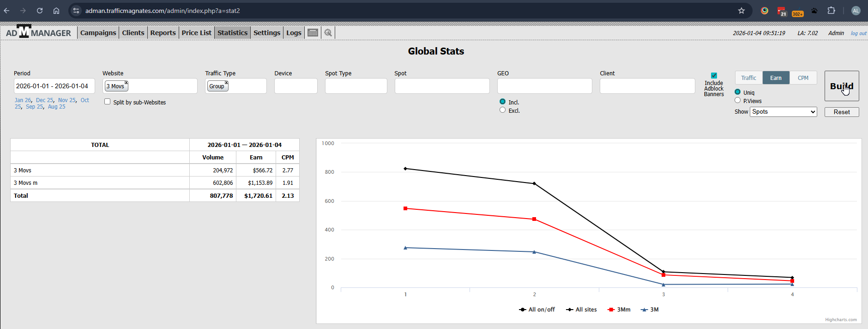Select the Sep 25 period shortcut
868x329 pixels.
point(34,107)
